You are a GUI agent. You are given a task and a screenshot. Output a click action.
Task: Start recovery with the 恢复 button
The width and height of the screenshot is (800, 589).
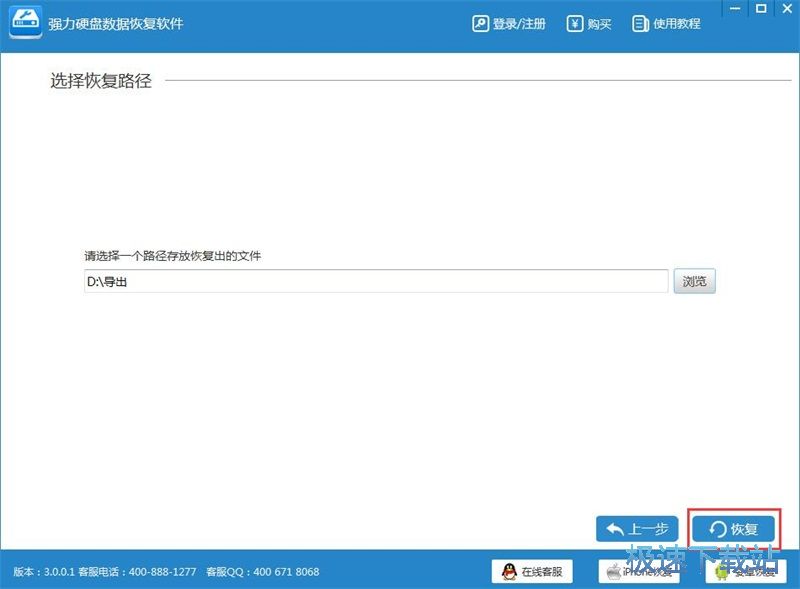734,529
